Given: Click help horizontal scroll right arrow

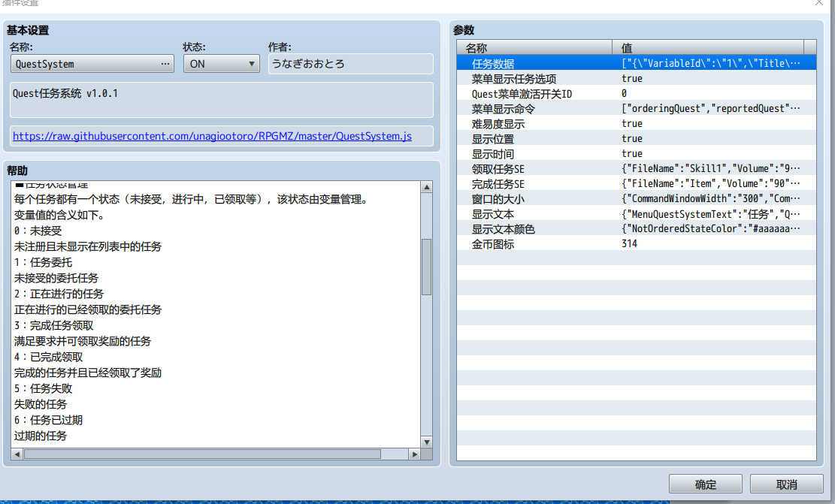Looking at the screenshot, I should (x=414, y=454).
